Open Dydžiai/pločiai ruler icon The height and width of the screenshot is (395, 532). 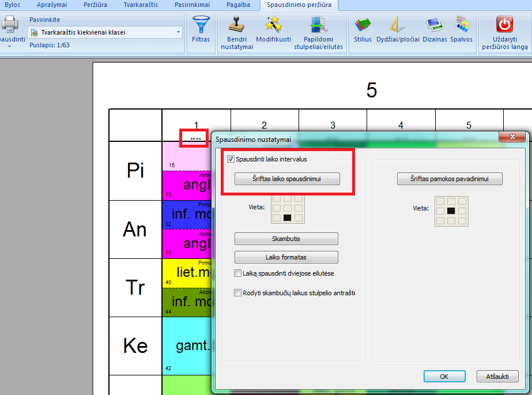[397, 25]
